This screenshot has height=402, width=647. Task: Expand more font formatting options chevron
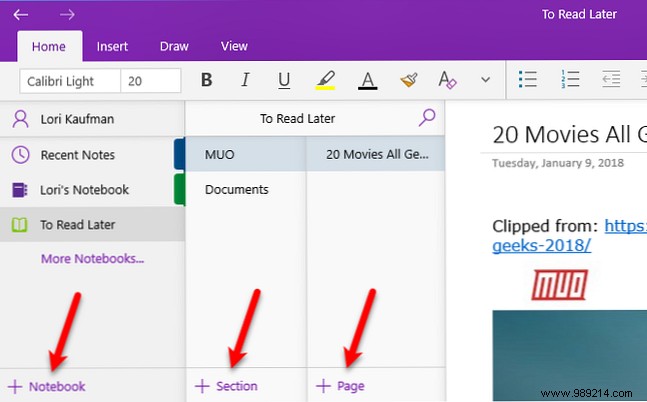486,80
